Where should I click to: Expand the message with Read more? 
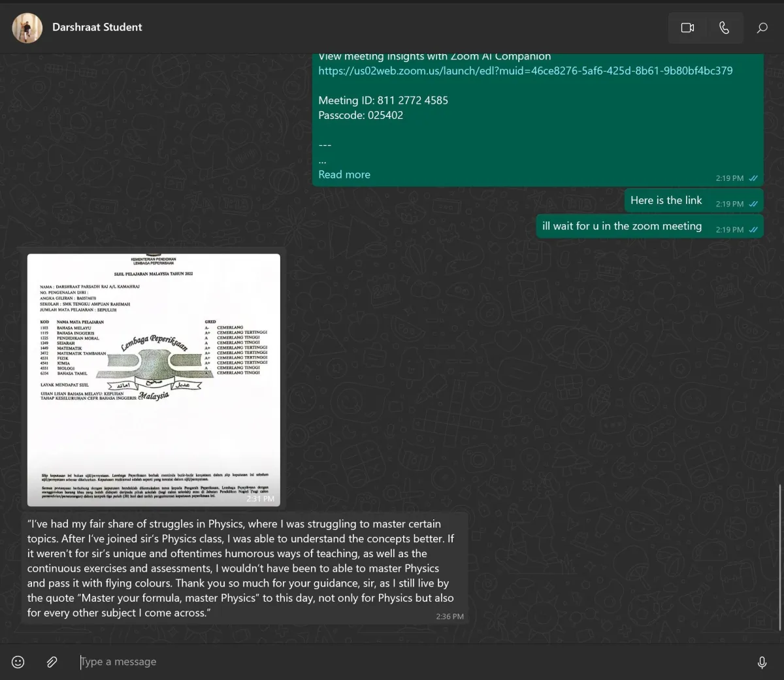coord(344,174)
